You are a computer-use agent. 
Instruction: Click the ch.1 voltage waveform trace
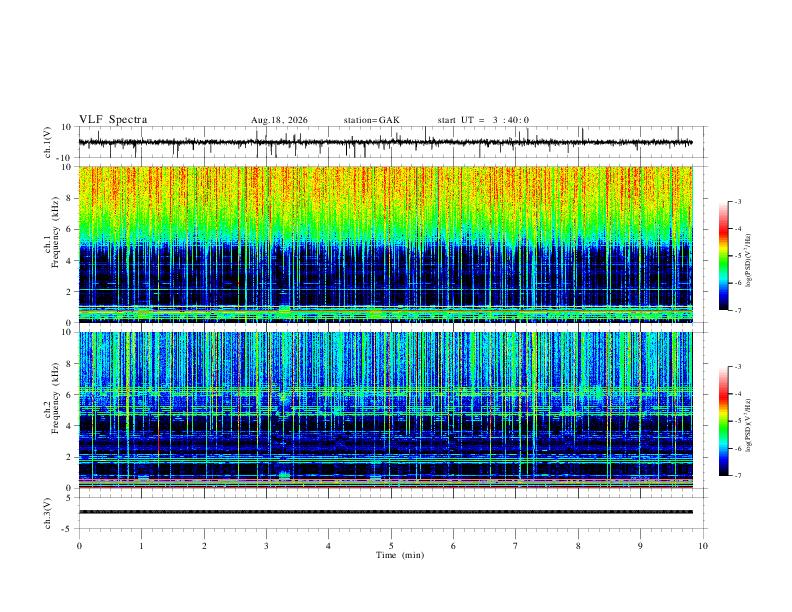pos(385,142)
